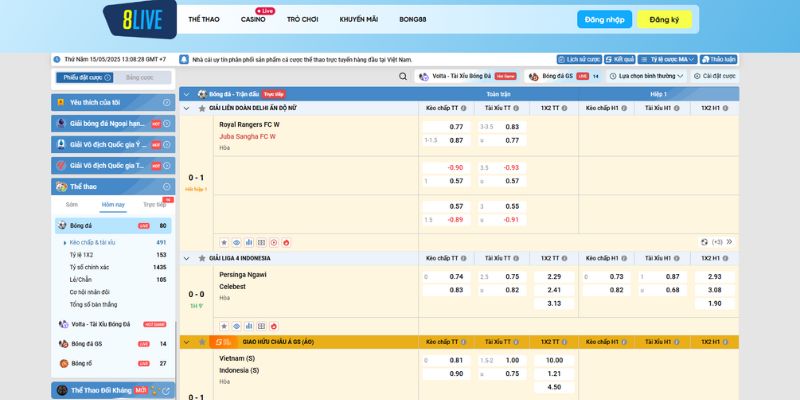Screen dimensions: 800x400
Task: Collapse Giao Hữu Châu Á GS league
Action: 186,342
